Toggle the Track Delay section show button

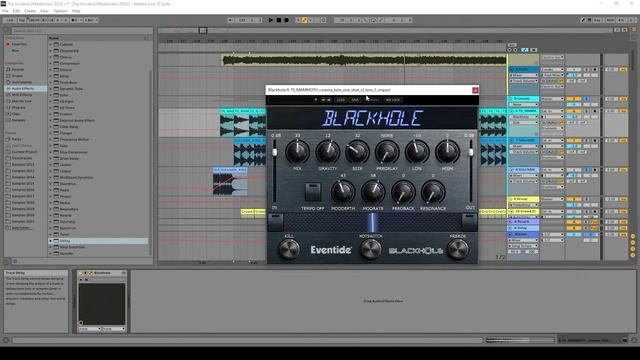[633, 255]
